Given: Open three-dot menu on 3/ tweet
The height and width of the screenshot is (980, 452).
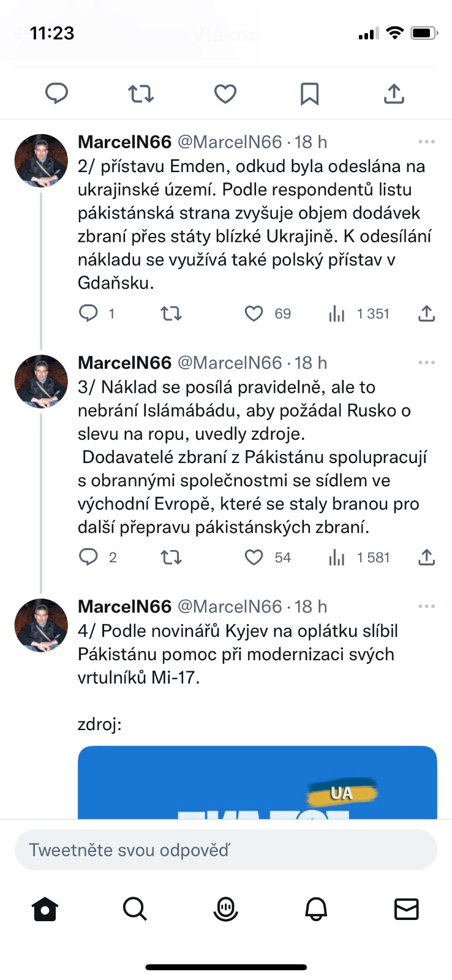Looking at the screenshot, I should 426,363.
